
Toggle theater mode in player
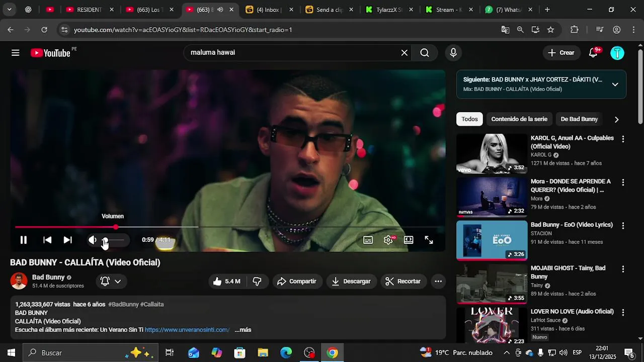pos(409,240)
